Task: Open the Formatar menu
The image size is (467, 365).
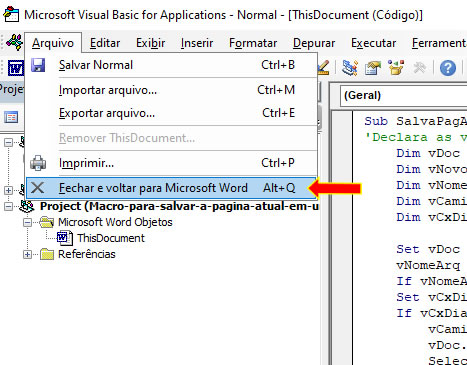Action: (253, 43)
